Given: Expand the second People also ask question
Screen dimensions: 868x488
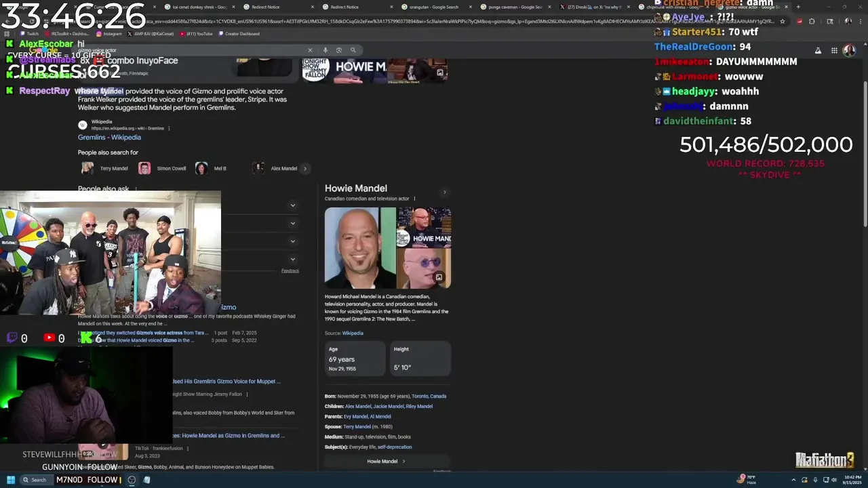Looking at the screenshot, I should (293, 223).
